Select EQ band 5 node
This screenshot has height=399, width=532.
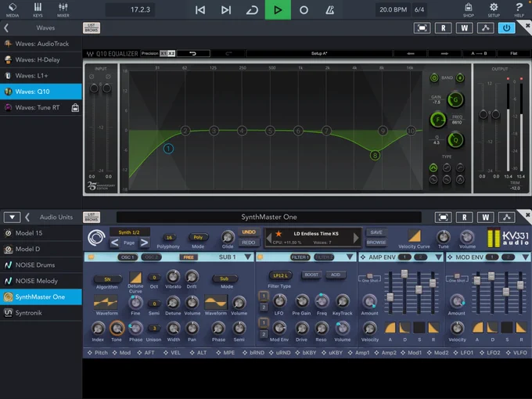270,131
